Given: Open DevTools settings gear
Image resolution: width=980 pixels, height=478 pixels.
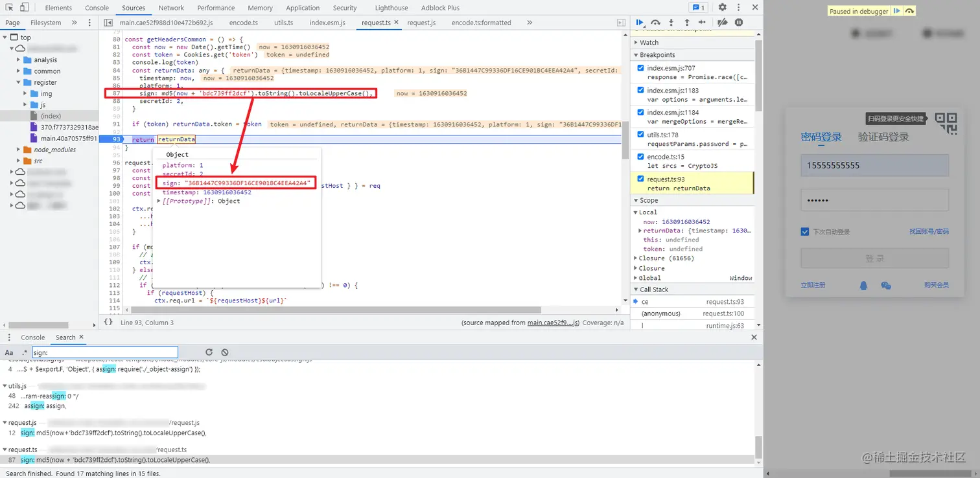Looking at the screenshot, I should coord(722,8).
